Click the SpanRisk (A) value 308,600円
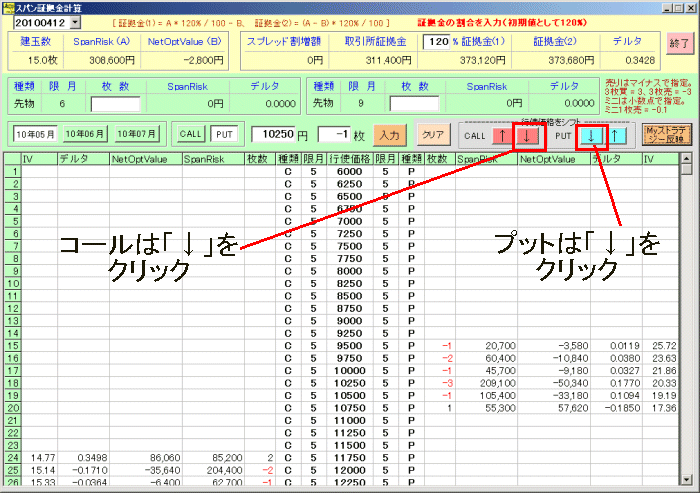700x493 pixels. point(112,60)
